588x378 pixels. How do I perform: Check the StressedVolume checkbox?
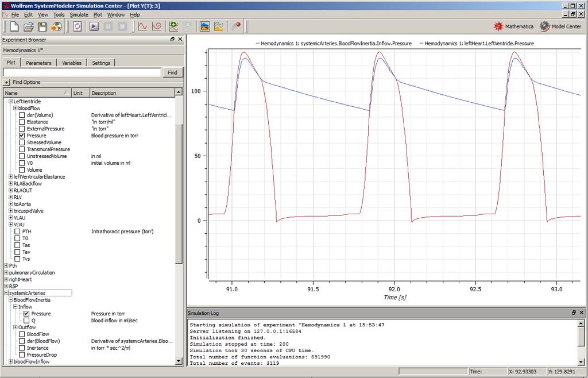[x=22, y=142]
